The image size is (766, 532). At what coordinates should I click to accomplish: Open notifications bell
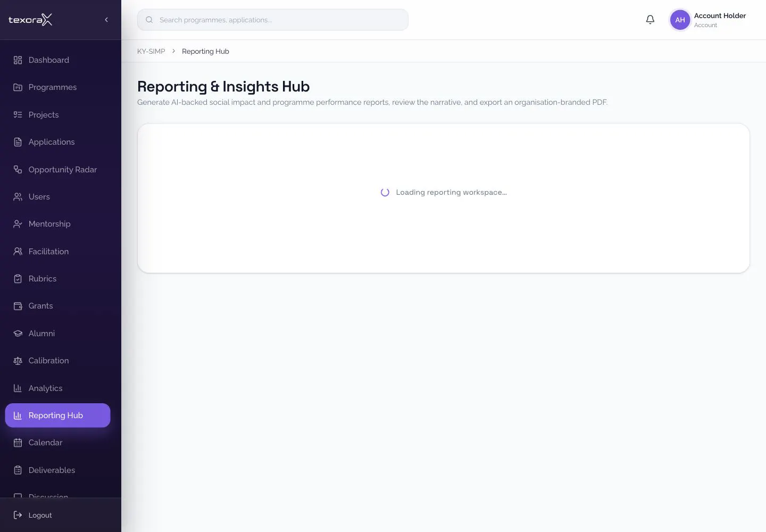pos(650,20)
